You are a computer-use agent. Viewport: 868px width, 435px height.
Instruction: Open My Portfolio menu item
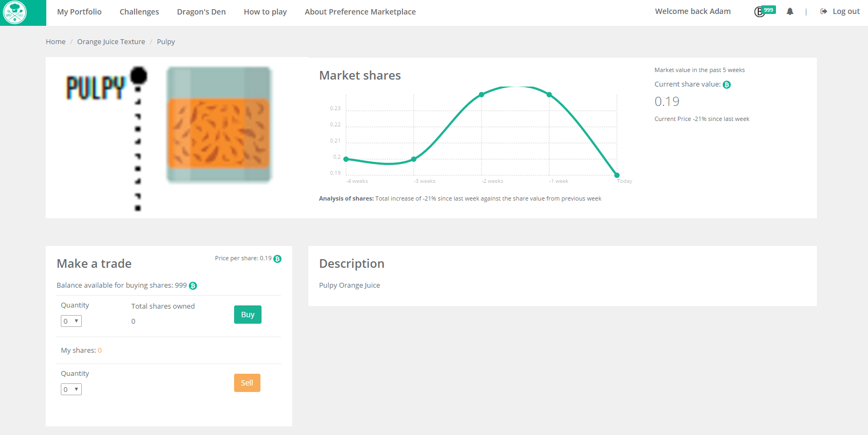coord(79,12)
